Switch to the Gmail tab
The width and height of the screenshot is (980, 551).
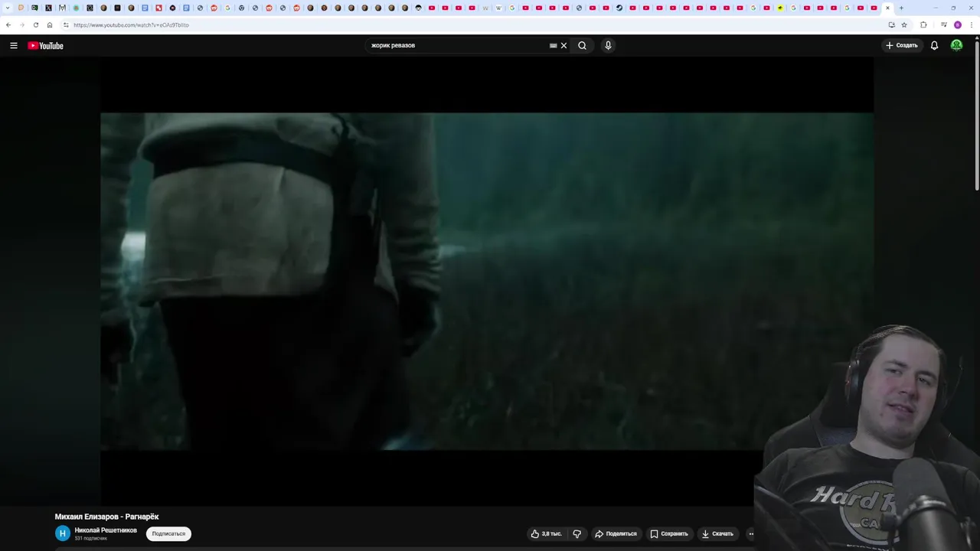click(62, 8)
